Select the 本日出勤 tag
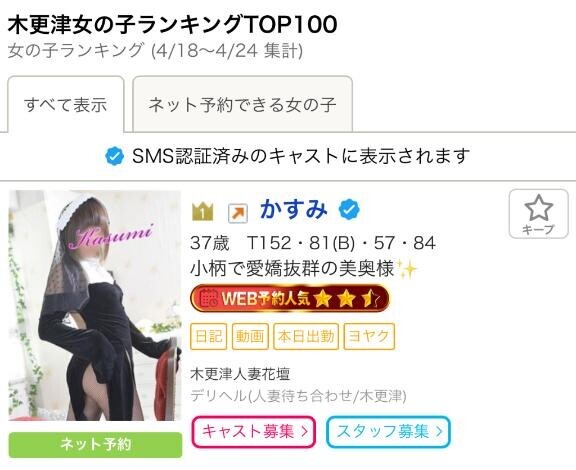Screen dimensions: 576x470 click(x=306, y=336)
